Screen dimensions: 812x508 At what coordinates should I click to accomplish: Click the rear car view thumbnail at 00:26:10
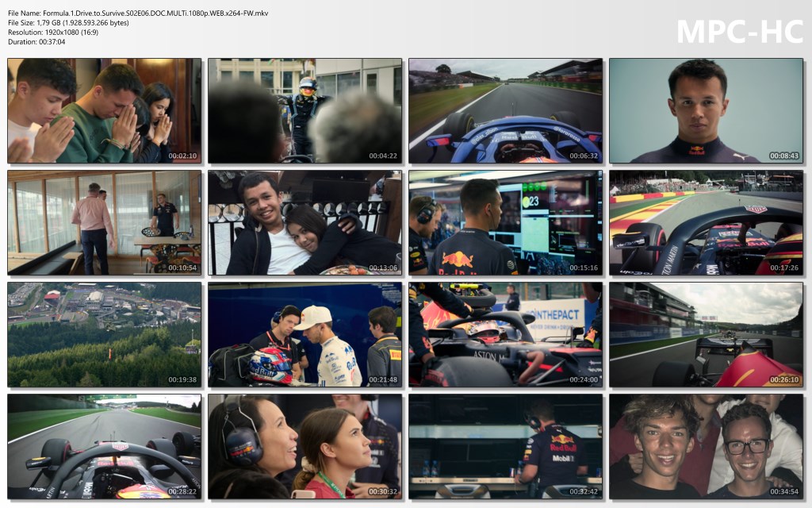click(x=706, y=334)
